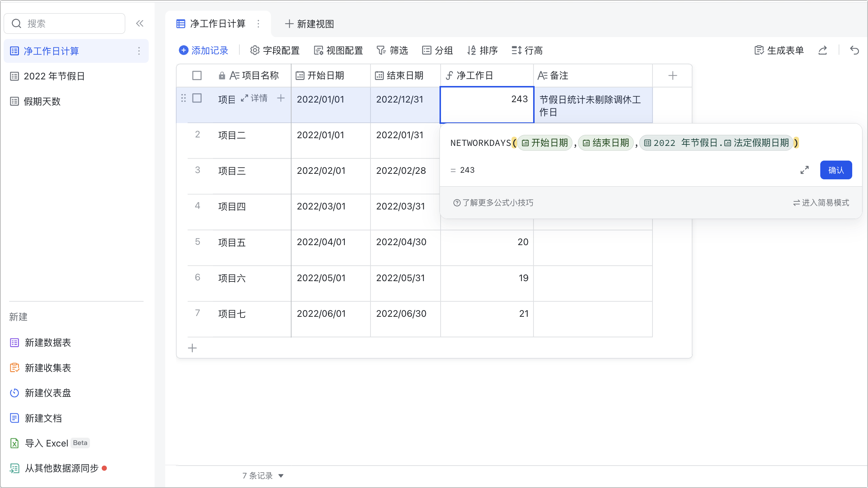Click the 备注 column header
Screen dimensions: 868x488
pyautogui.click(x=593, y=76)
